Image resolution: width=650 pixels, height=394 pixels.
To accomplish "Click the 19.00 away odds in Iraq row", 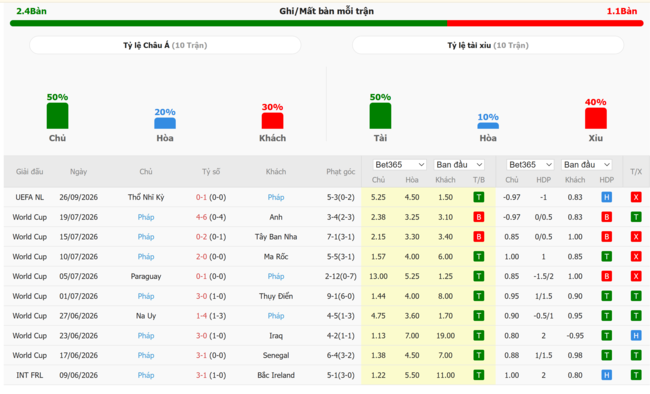I will pyautogui.click(x=445, y=336).
